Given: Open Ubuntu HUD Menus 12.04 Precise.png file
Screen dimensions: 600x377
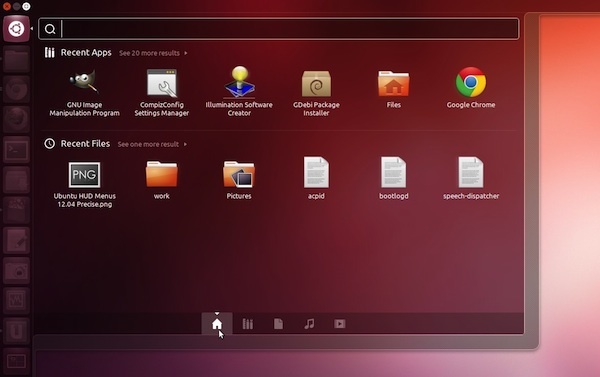Looking at the screenshot, I should click(x=84, y=184).
